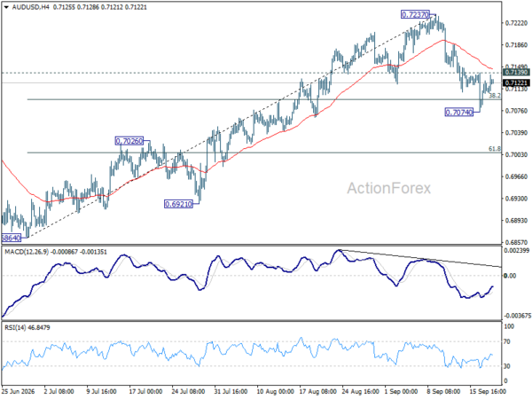Select the MACD descending trendline
Viewport: 532px width, 399px height.
(420, 259)
